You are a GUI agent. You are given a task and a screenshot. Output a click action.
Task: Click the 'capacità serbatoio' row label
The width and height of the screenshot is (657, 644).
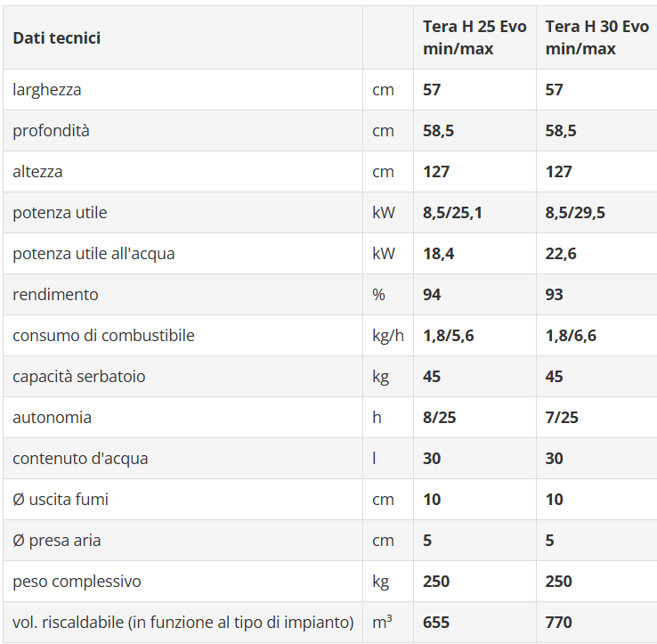(x=78, y=377)
